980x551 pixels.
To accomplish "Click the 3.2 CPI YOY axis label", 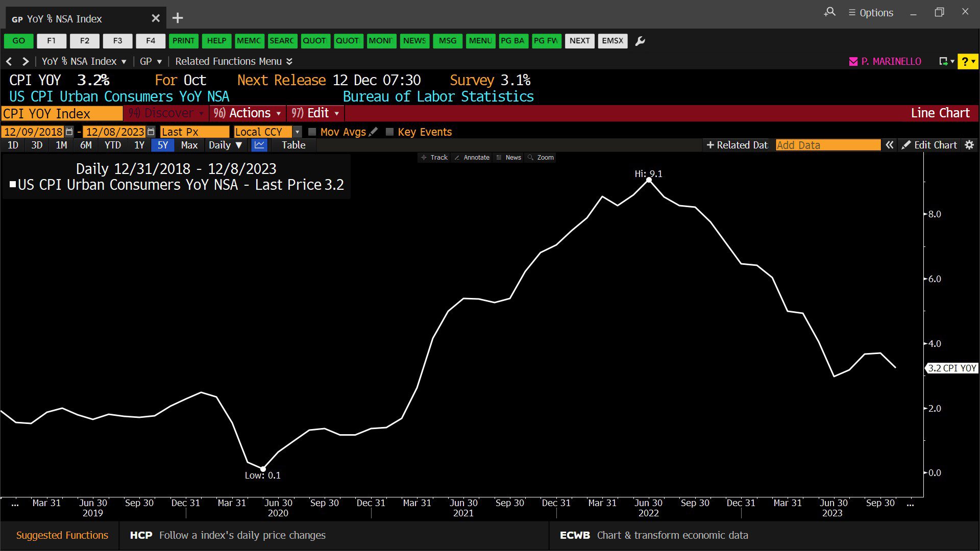I will (x=952, y=368).
